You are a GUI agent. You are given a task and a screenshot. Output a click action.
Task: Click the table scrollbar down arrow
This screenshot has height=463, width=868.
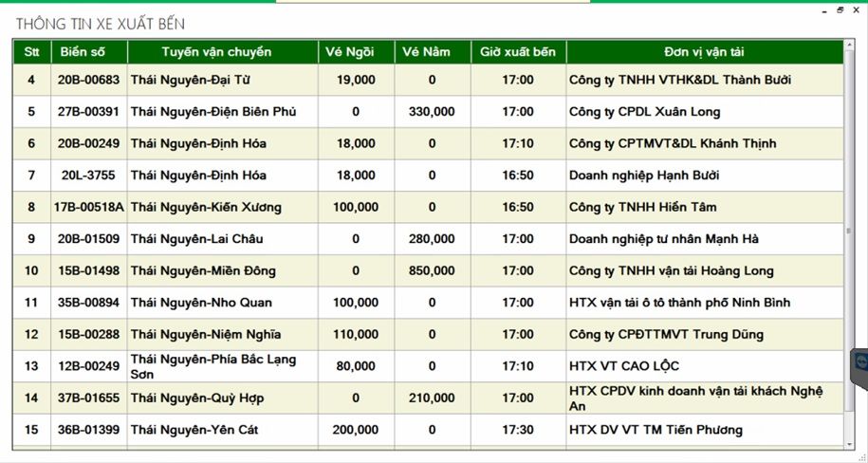[850, 444]
